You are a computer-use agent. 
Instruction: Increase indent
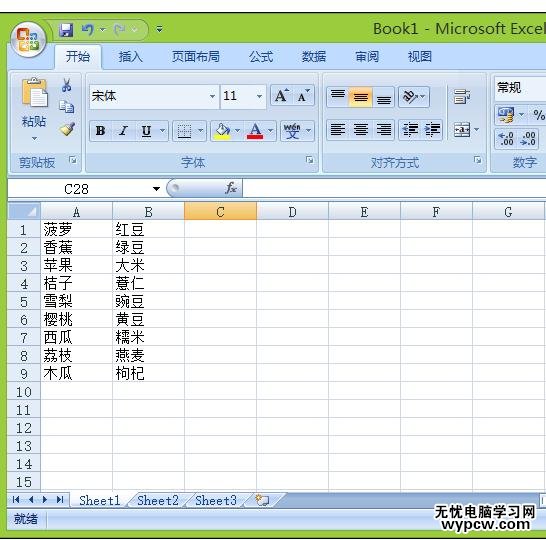point(432,130)
